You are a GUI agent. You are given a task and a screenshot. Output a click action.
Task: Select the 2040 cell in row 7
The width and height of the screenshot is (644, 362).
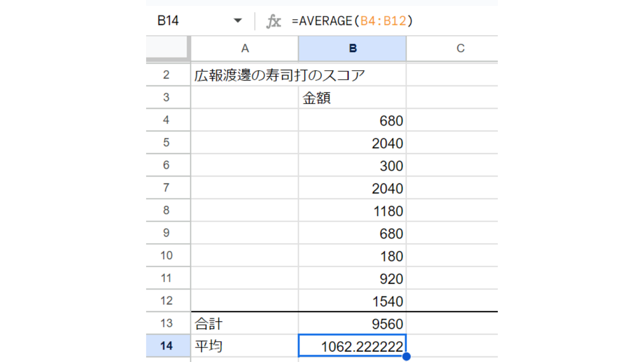pyautogui.click(x=352, y=188)
